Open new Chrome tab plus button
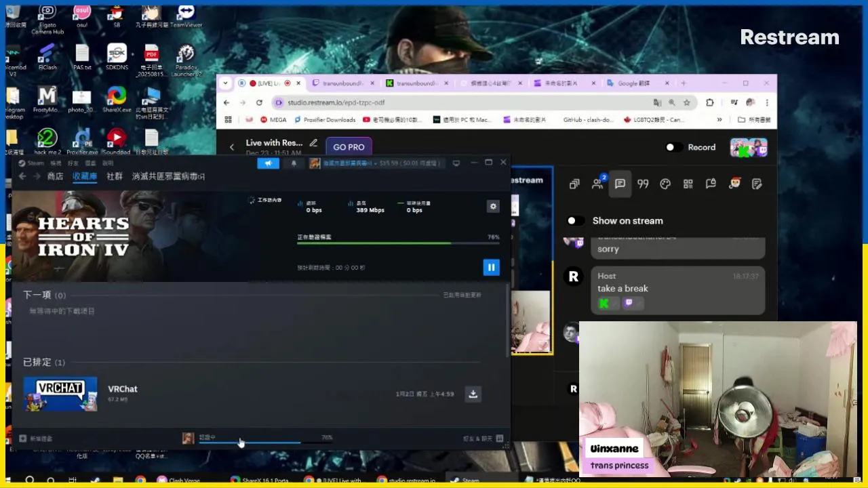The image size is (868, 488). click(684, 83)
